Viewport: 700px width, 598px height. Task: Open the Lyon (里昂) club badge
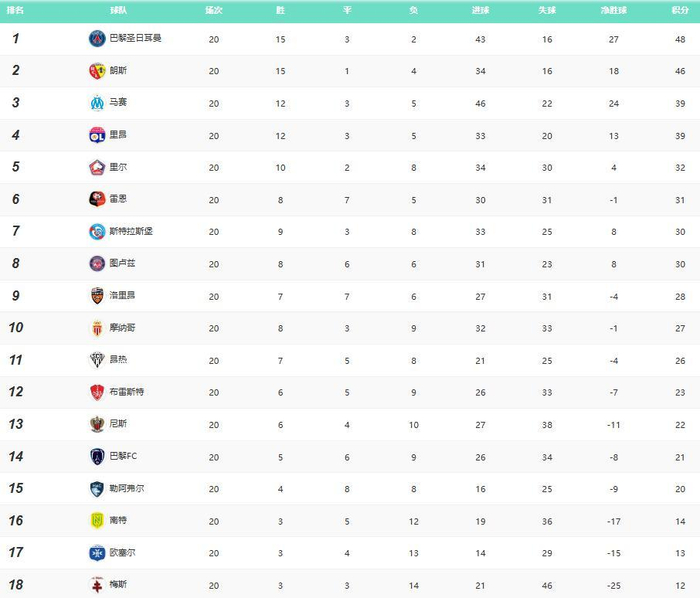96,135
